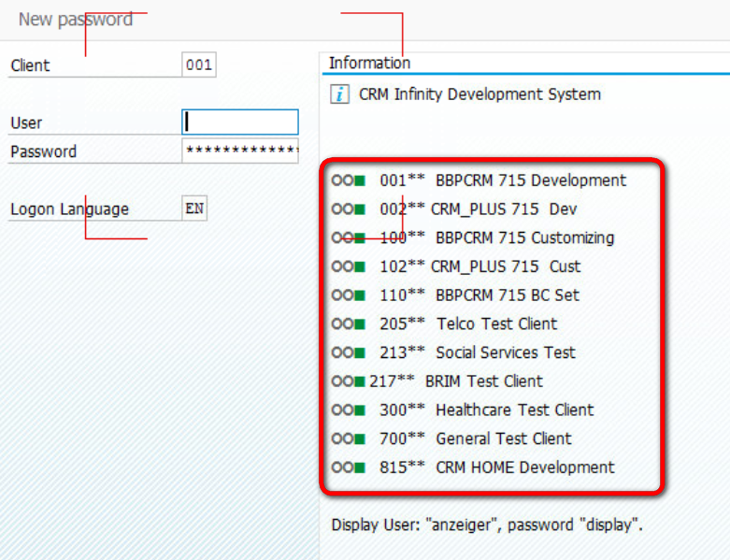730x560 pixels.
Task: Select text '102** CRM_PLUS 715 Cust'
Action: click(480, 266)
